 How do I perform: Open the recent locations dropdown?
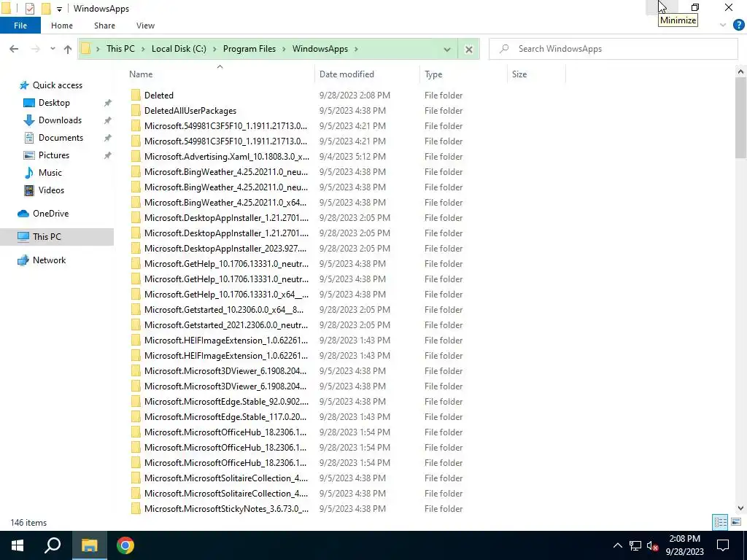[x=53, y=49]
